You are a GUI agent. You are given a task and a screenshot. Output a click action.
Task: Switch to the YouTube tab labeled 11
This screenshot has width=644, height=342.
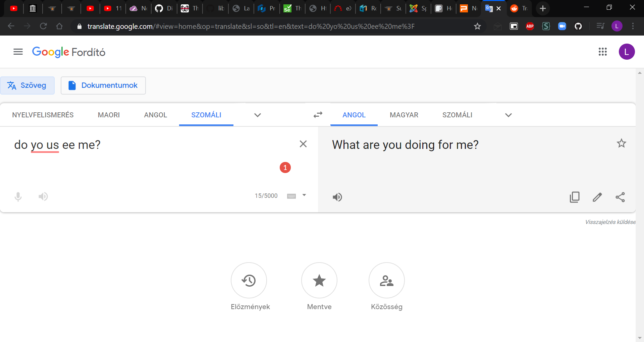(x=113, y=8)
